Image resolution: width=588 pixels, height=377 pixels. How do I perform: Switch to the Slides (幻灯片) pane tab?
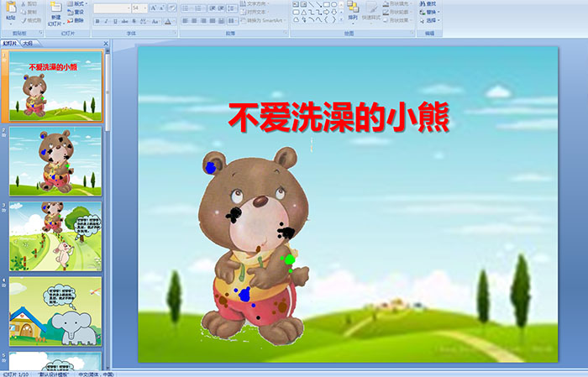click(x=9, y=44)
